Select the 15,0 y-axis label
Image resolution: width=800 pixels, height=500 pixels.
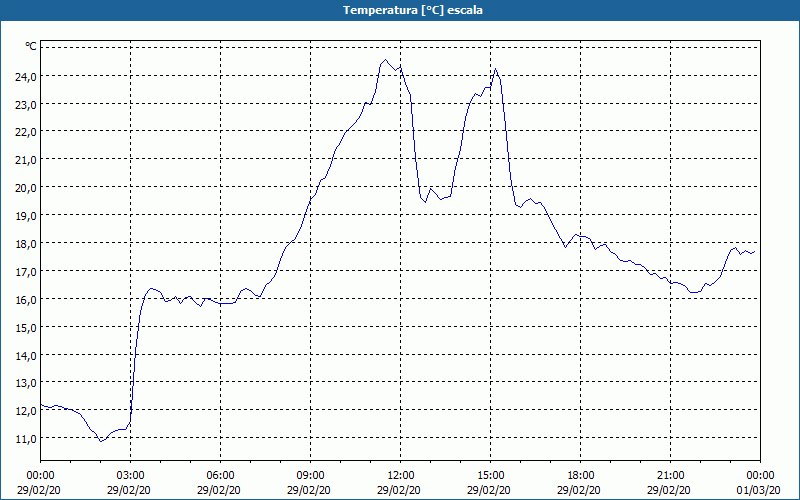click(26, 328)
